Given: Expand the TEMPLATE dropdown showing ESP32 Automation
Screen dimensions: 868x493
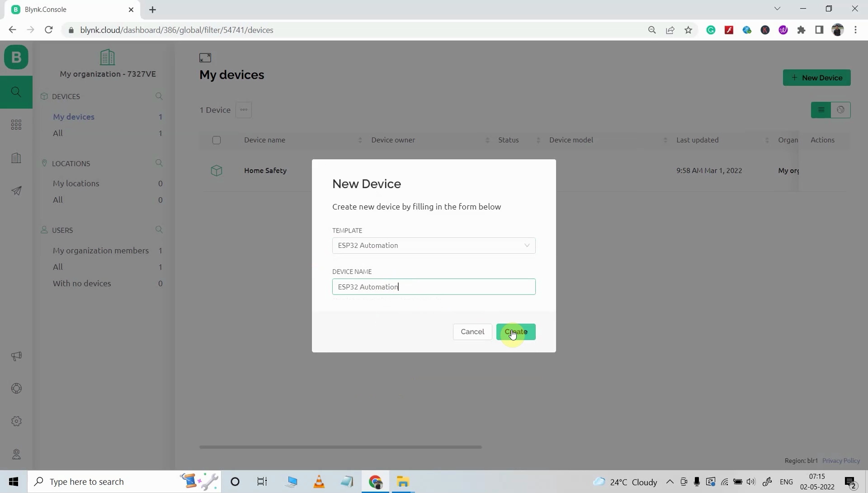Looking at the screenshot, I should point(434,246).
